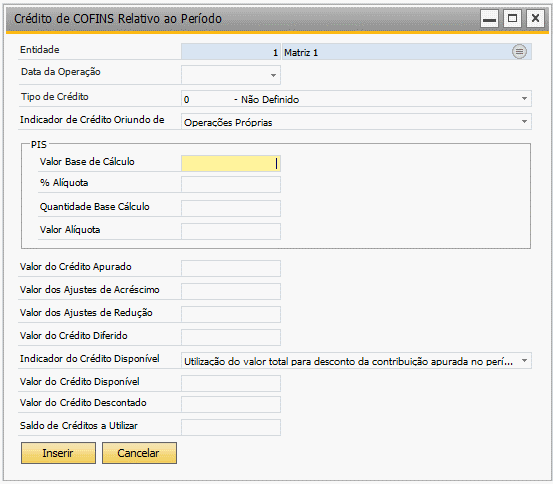Maximize the Crédito de COFINS window
Screen dimensions: 553x484
[512, 18]
